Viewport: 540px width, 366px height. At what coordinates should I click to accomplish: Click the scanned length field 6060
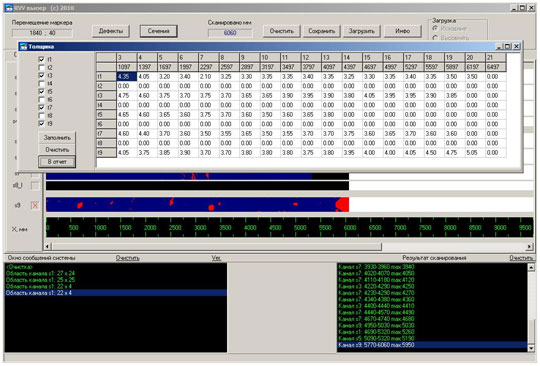[x=230, y=33]
